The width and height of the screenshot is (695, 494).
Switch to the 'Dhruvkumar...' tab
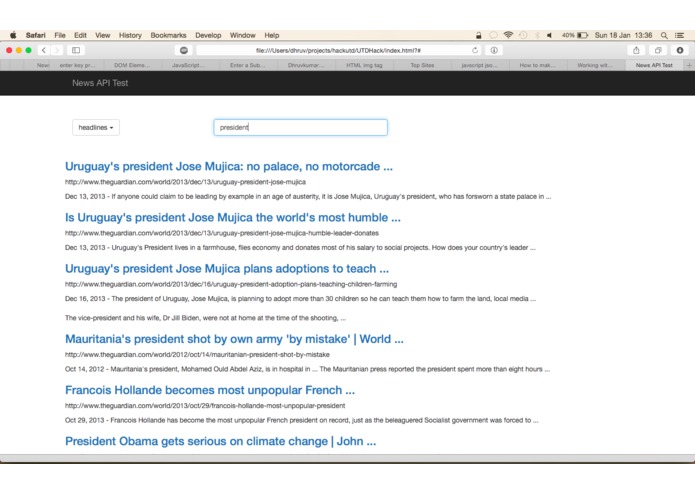point(305,65)
